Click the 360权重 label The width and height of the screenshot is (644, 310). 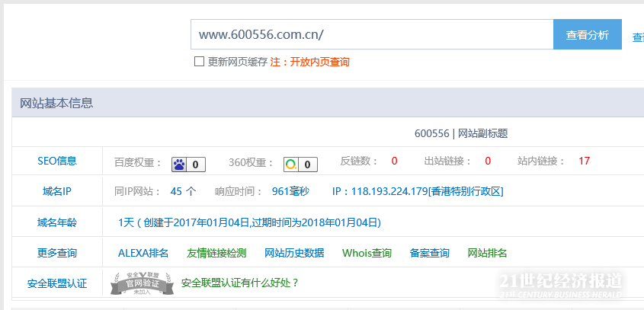pos(252,162)
